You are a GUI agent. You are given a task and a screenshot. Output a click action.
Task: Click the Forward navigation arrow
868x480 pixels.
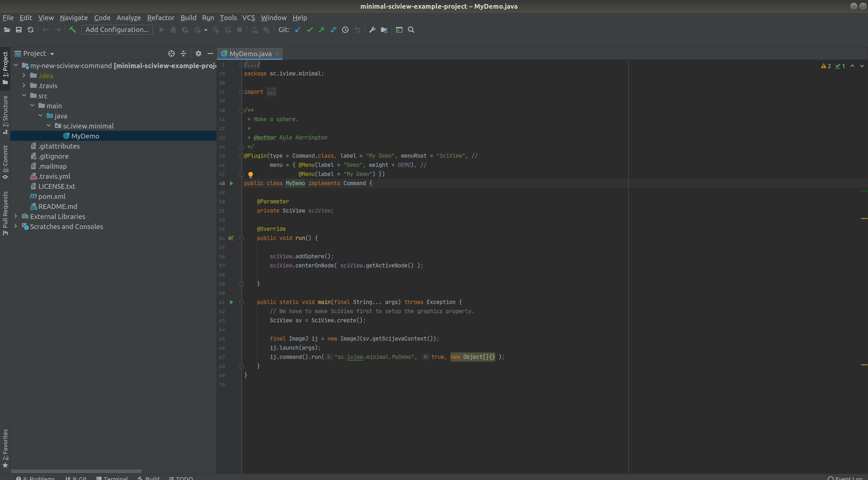[58, 30]
